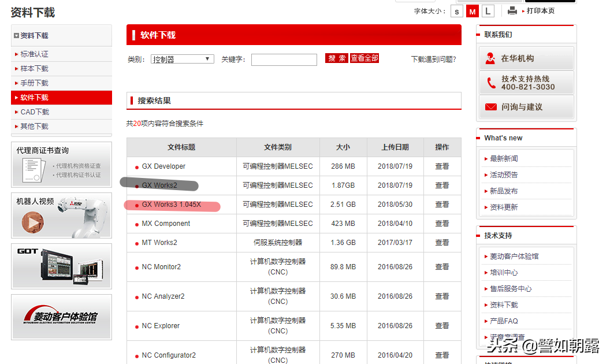Click the 2017/03/17 date cell

[395, 243]
